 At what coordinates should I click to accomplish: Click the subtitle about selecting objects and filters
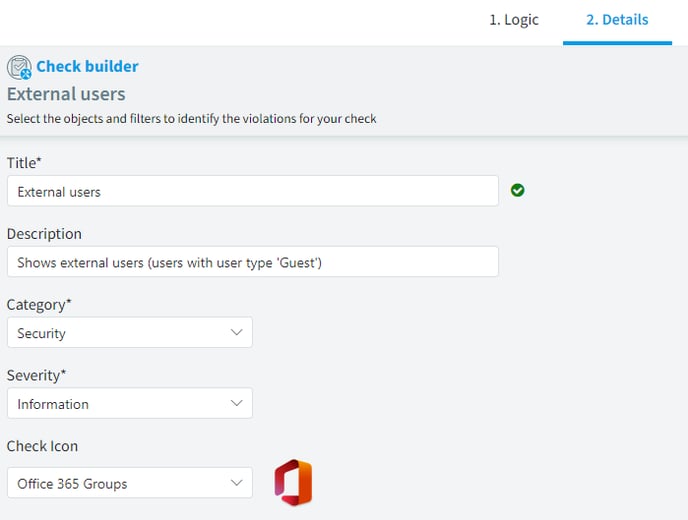coord(191,119)
